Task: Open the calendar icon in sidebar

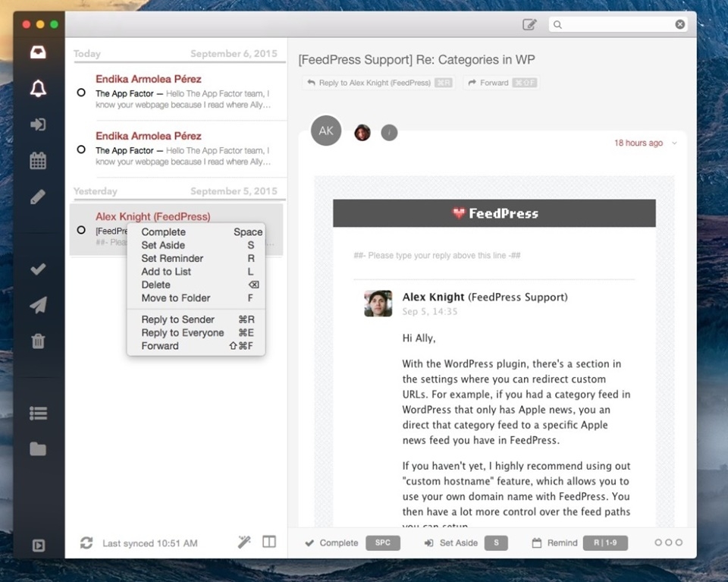Action: point(38,160)
